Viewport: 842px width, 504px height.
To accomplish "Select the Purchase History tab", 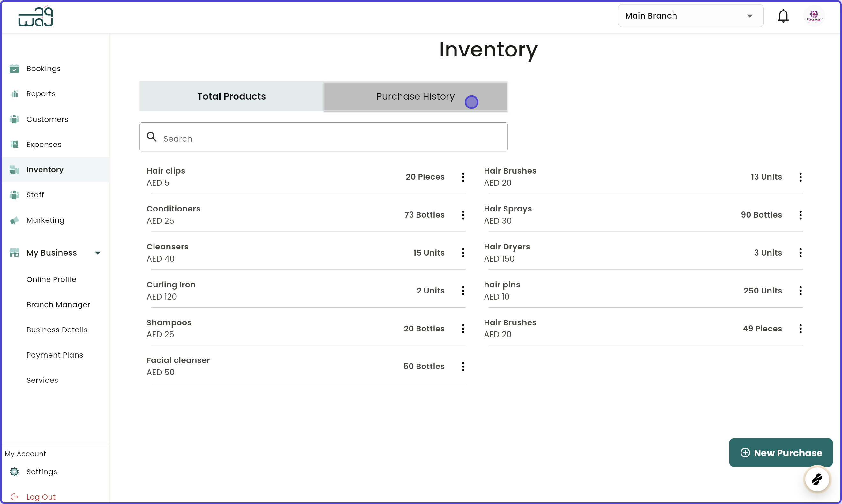I will (x=415, y=96).
